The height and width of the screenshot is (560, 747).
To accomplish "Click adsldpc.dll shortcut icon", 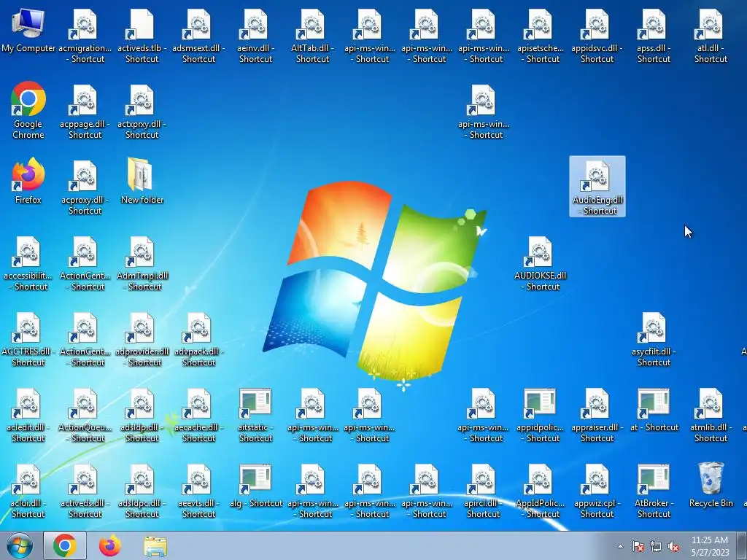I will click(x=142, y=491).
